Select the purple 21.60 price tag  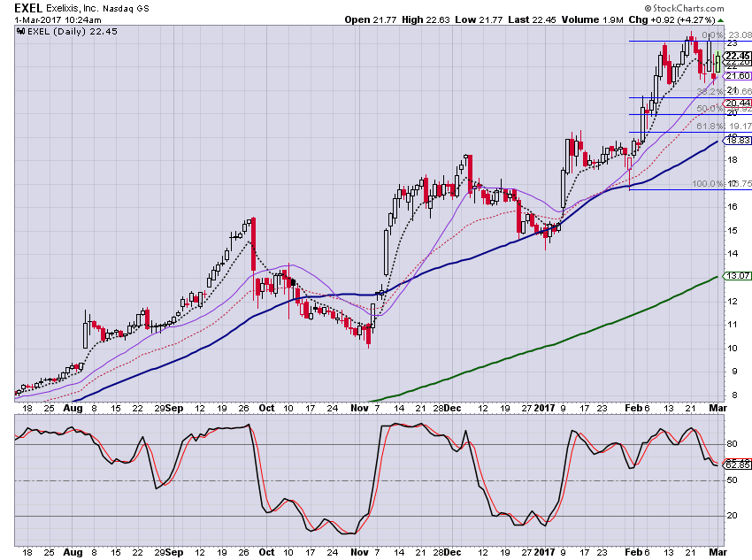click(x=737, y=76)
